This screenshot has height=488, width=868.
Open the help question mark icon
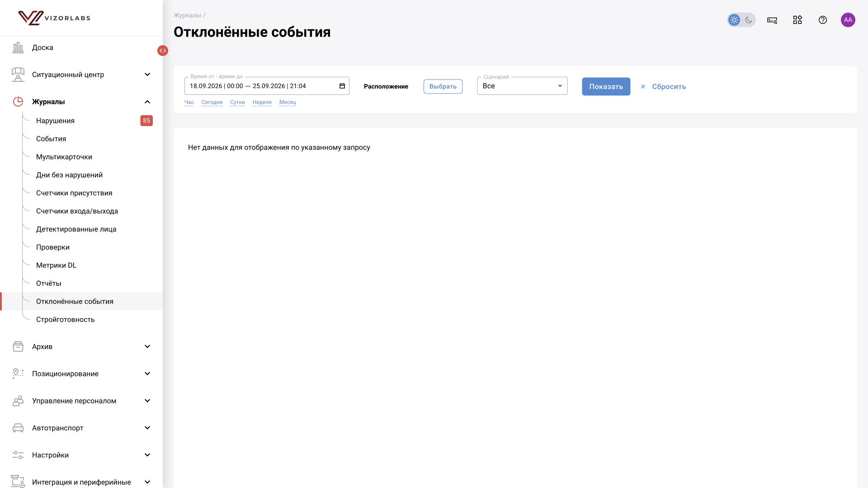pyautogui.click(x=823, y=20)
